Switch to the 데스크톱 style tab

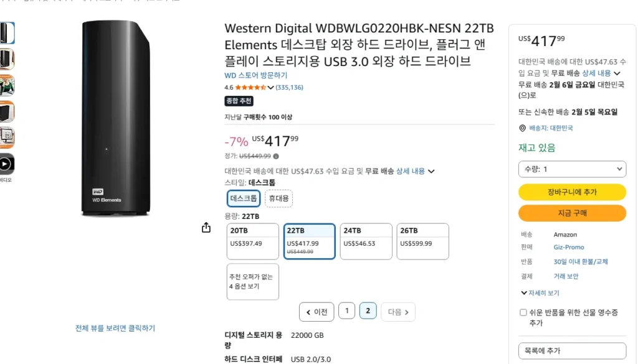click(x=242, y=198)
